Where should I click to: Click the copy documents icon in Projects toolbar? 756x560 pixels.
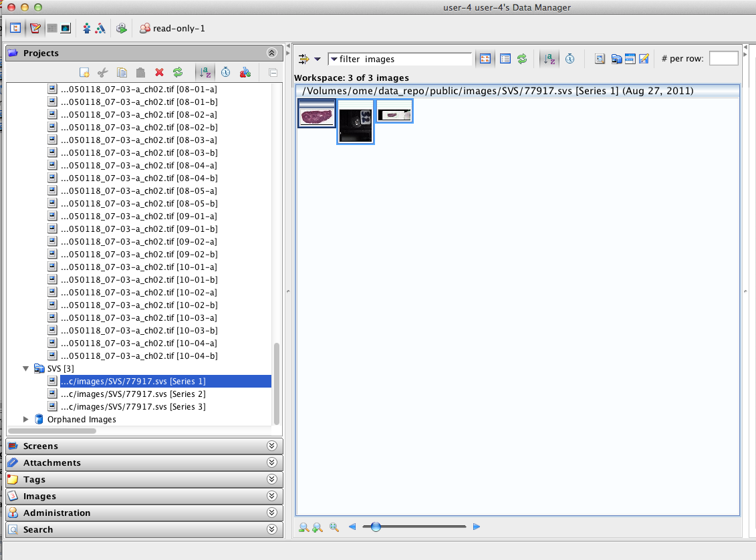click(122, 72)
